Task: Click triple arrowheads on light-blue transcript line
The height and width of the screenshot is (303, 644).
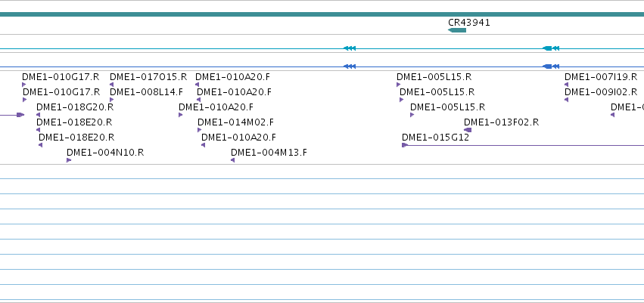Action: (350, 48)
